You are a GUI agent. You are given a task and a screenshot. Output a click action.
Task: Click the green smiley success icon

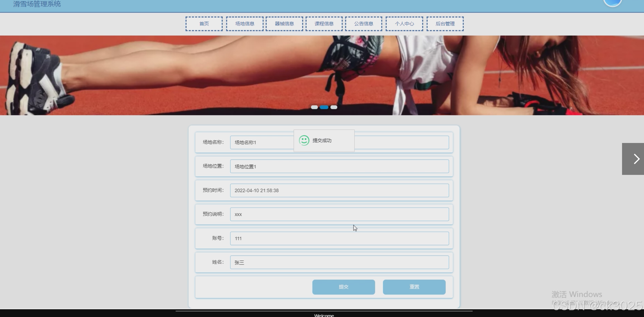click(304, 140)
